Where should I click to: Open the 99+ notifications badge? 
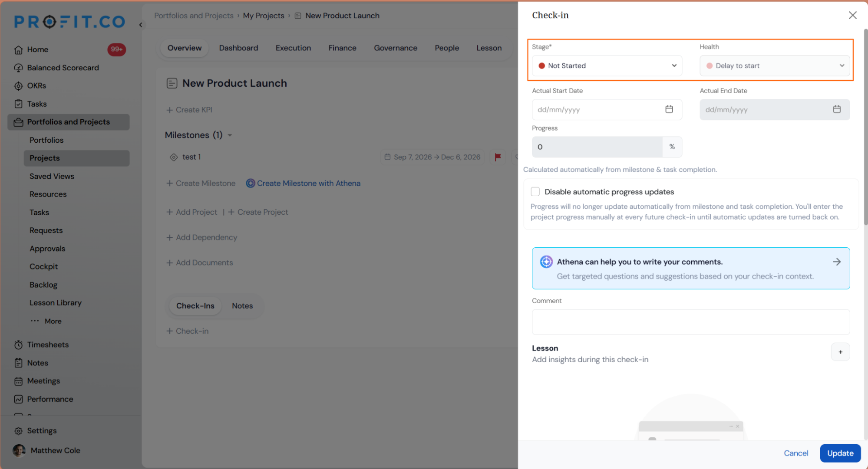[x=116, y=49]
